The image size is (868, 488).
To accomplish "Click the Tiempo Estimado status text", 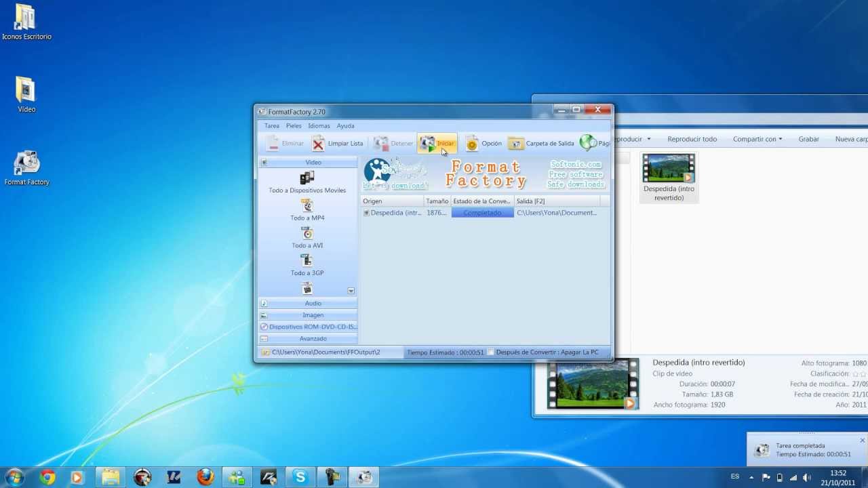I will 446,352.
